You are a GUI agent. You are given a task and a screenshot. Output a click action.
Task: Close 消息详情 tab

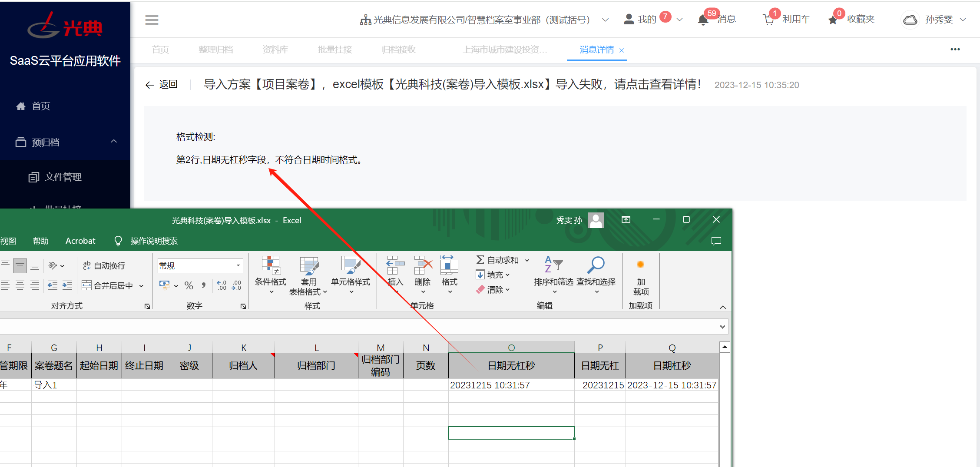622,50
